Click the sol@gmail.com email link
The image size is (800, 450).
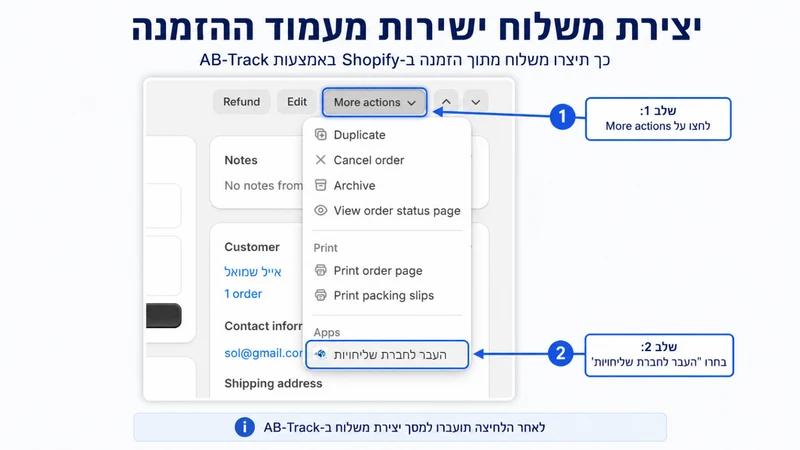(x=263, y=353)
